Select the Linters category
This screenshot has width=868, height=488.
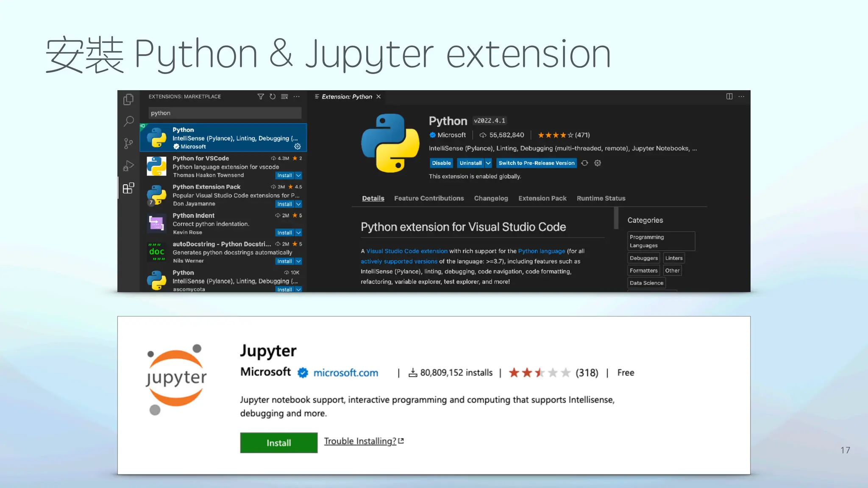[x=674, y=258]
